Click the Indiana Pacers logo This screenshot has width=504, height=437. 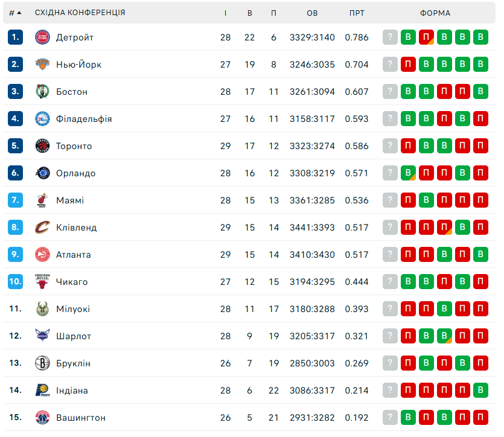[42, 391]
